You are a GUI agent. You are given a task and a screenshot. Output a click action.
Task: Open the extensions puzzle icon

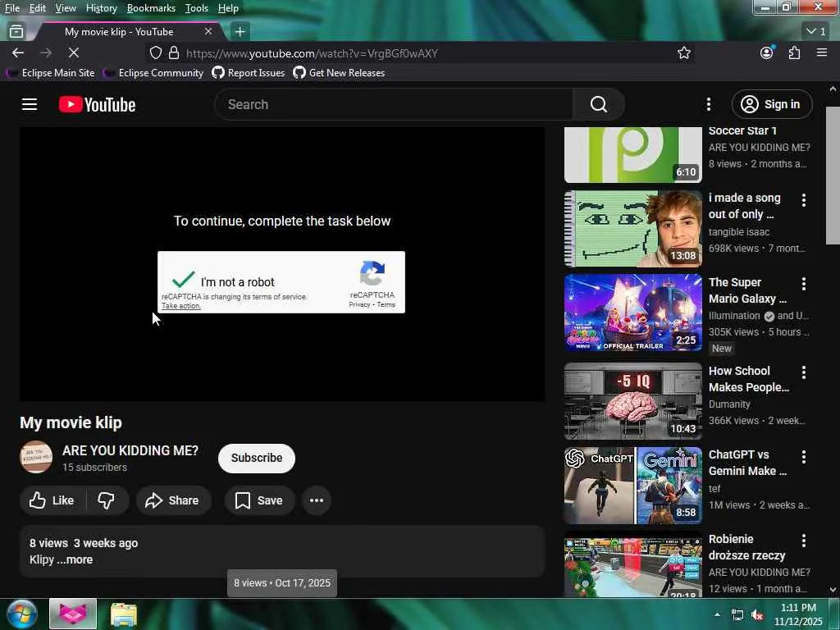794,52
